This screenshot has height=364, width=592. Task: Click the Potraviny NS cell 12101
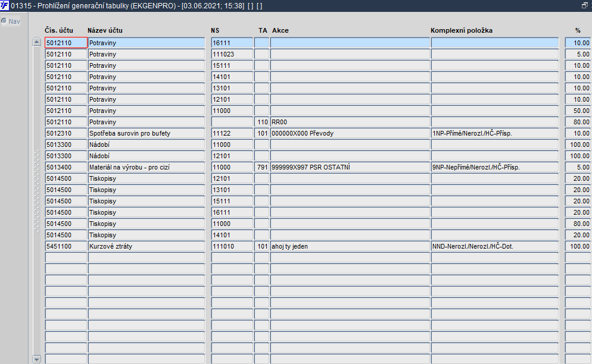click(x=232, y=99)
